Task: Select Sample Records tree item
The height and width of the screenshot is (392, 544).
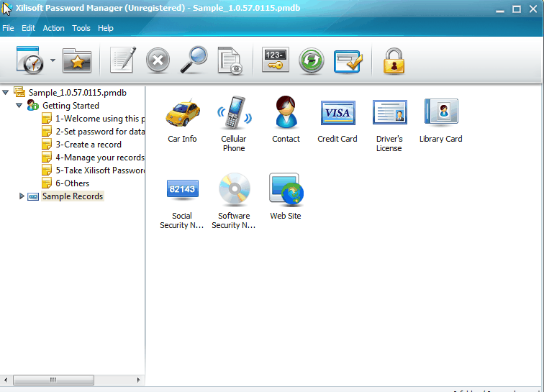Action: pyautogui.click(x=73, y=196)
